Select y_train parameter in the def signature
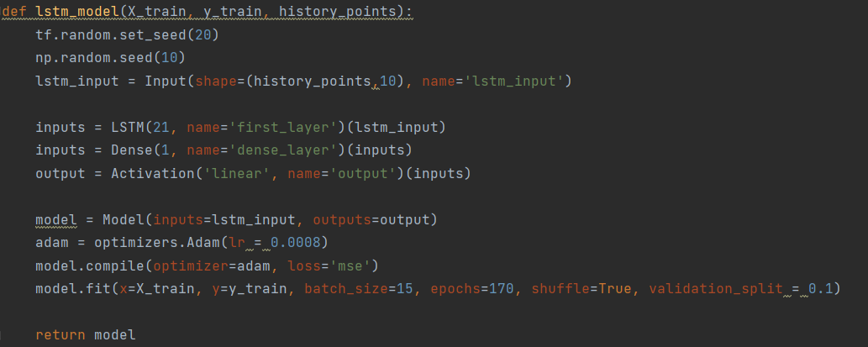The image size is (868, 347). point(233,12)
